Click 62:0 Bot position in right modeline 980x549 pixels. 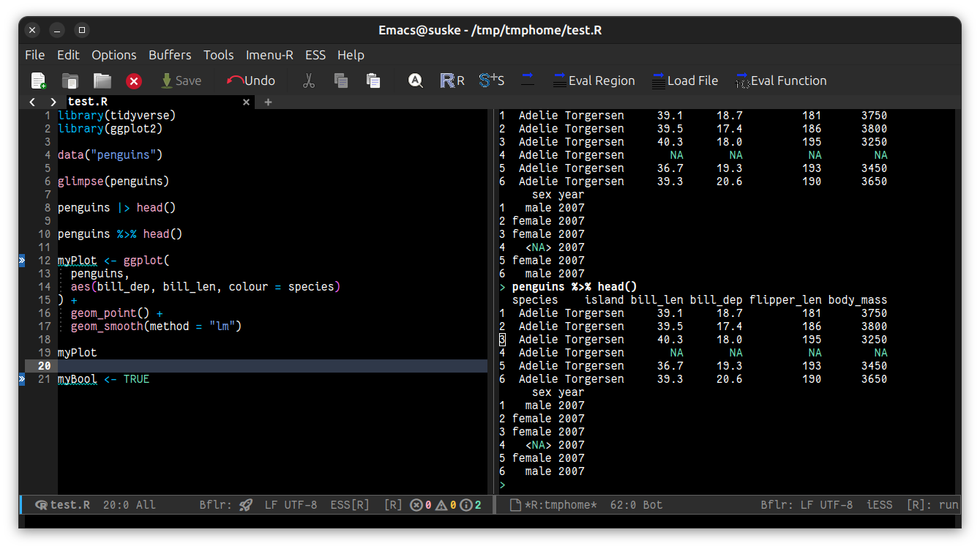pyautogui.click(x=637, y=505)
